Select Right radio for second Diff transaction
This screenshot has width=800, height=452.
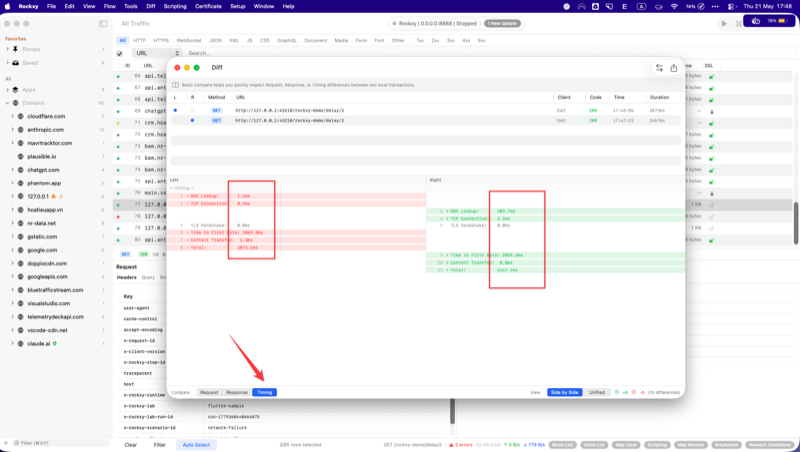[x=192, y=120]
